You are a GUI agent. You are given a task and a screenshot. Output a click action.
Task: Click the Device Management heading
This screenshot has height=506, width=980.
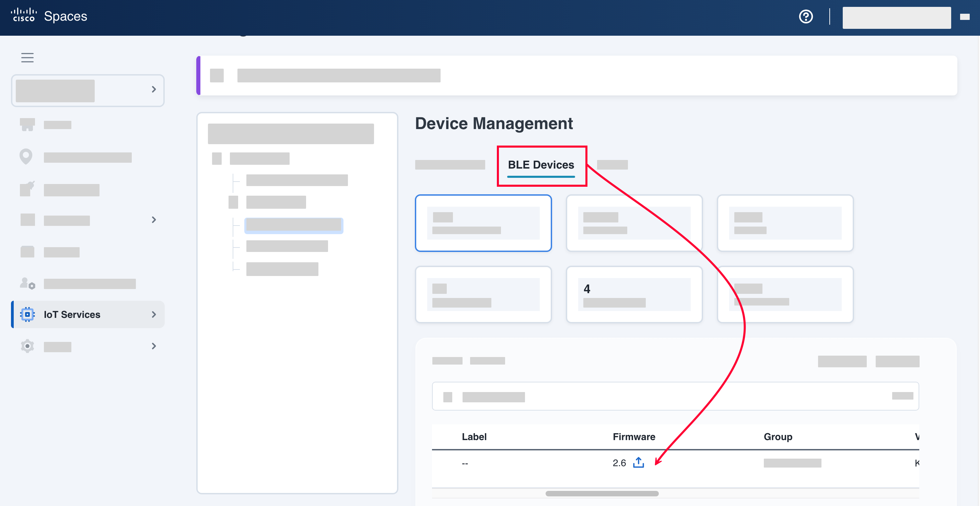(494, 124)
